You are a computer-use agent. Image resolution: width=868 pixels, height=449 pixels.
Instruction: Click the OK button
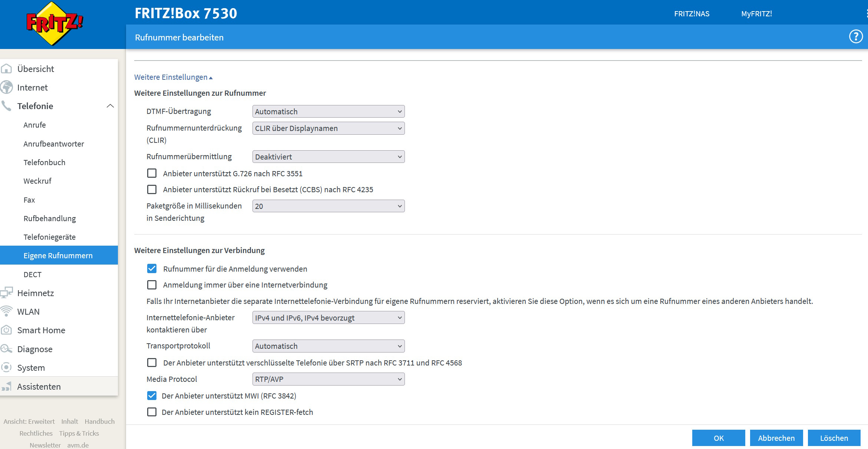coord(718,438)
